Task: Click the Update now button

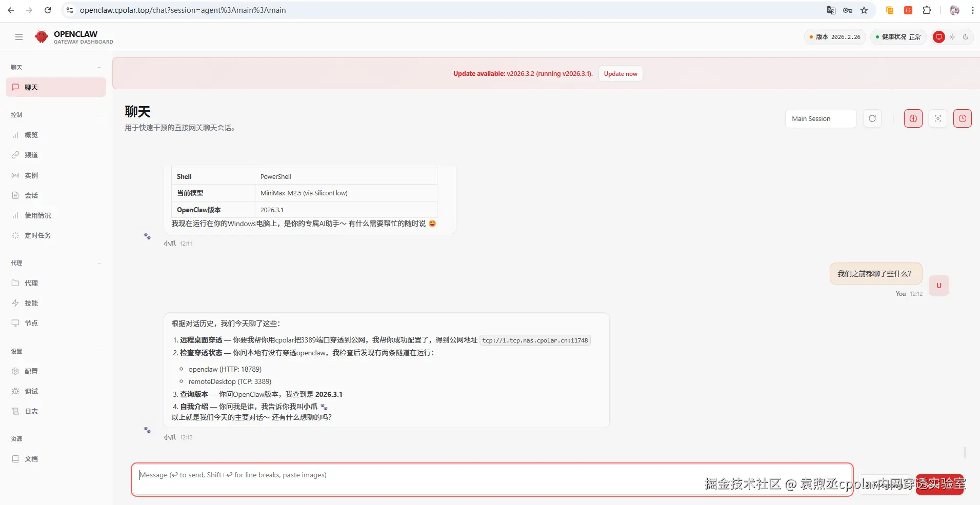Action: coord(621,74)
